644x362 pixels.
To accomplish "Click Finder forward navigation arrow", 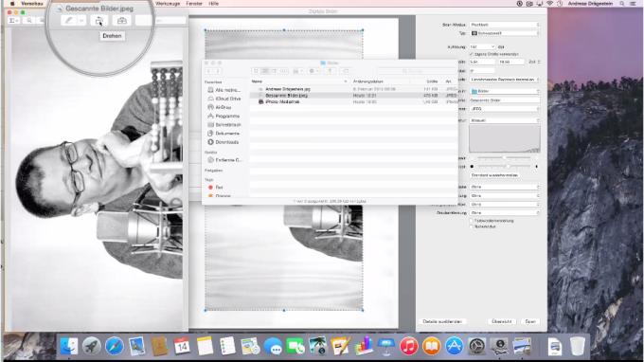I will click(217, 71).
